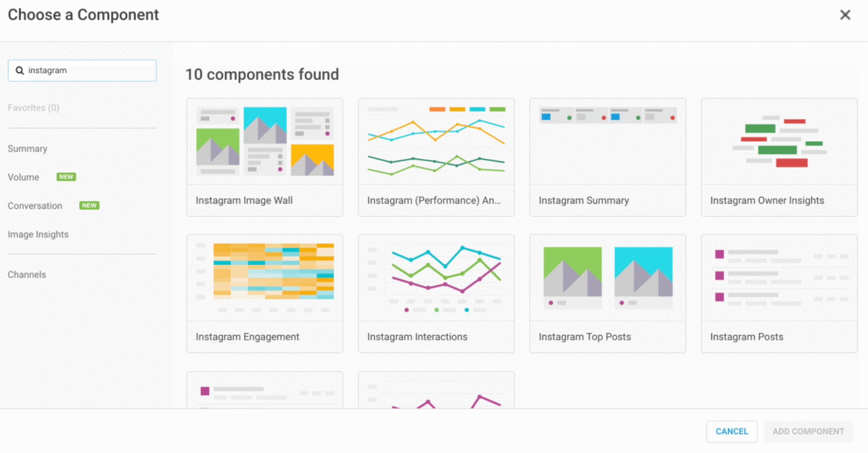
Task: Switch to the Conversation category
Action: click(35, 206)
